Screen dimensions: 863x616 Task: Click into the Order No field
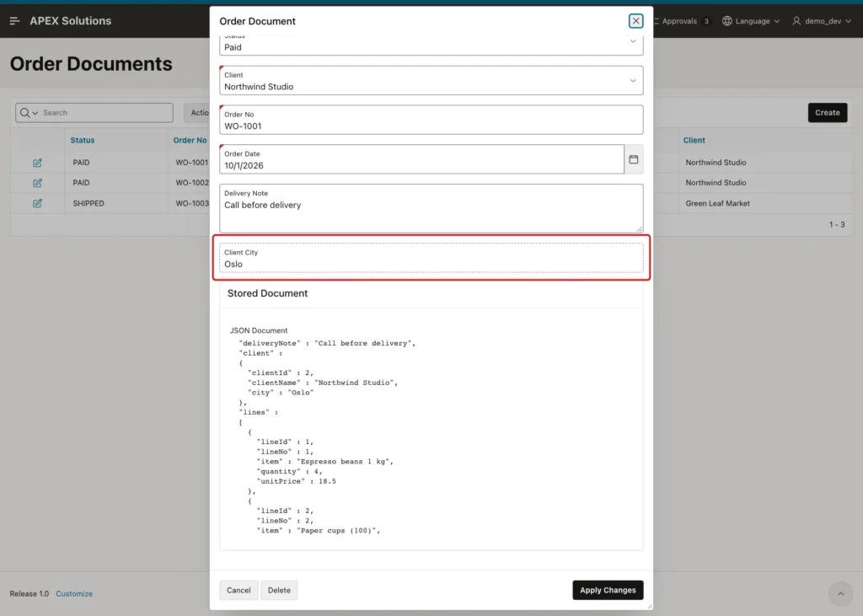pos(431,120)
